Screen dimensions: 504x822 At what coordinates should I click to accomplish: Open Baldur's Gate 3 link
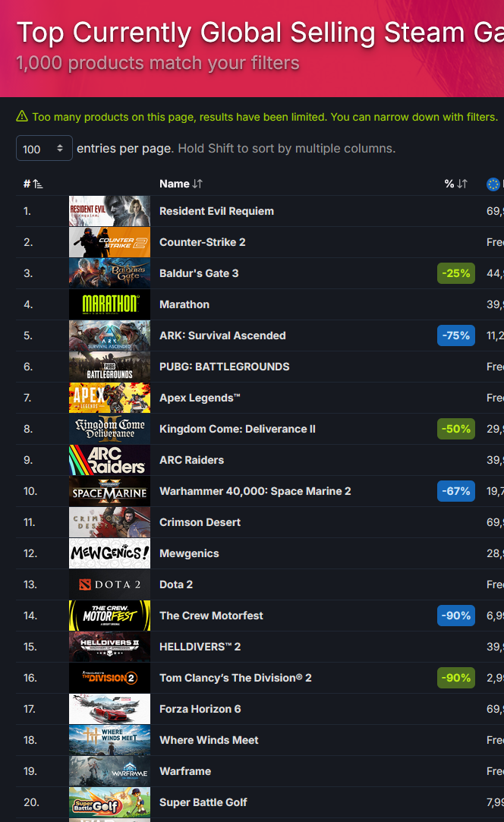(199, 273)
